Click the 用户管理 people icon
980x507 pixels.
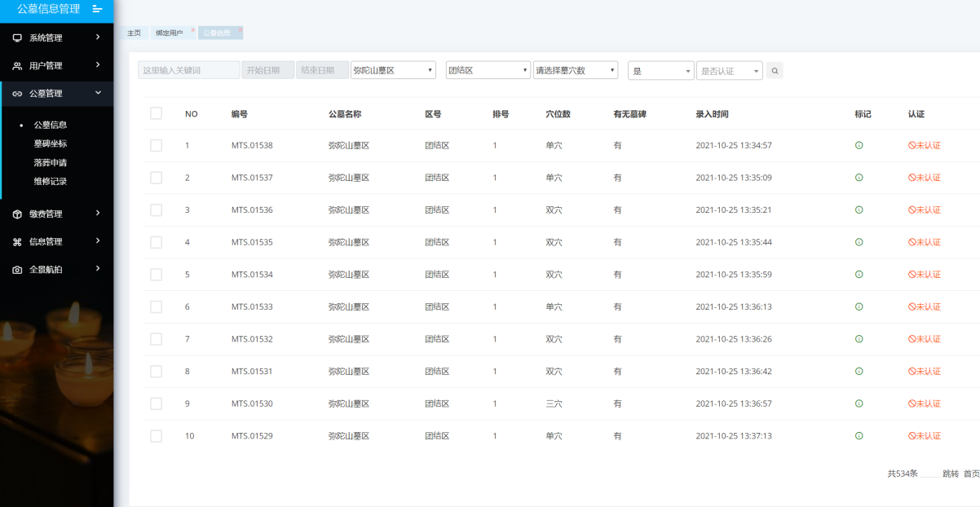pyautogui.click(x=17, y=65)
